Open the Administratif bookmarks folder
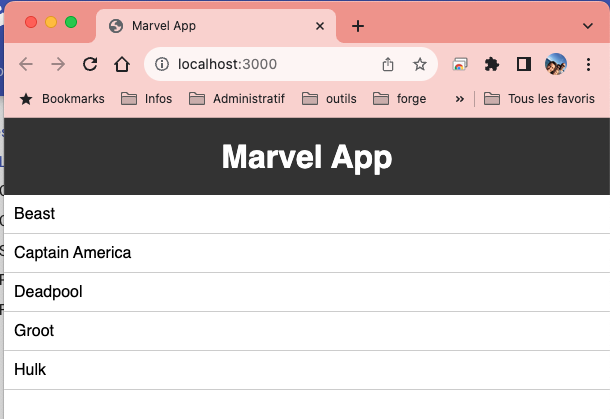Viewport: 610px width, 419px height. (x=237, y=99)
